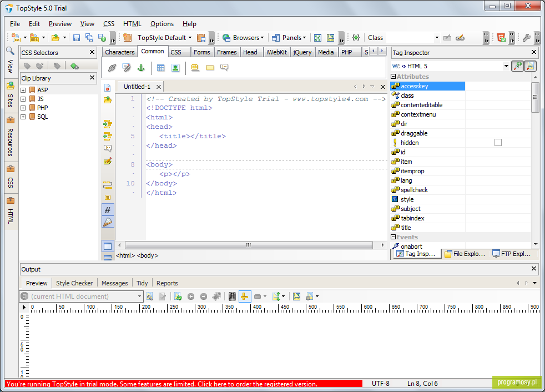Viewport: 545px width, 392px height.
Task: Insert a comment from the Common toolbar
Action: tap(224, 68)
